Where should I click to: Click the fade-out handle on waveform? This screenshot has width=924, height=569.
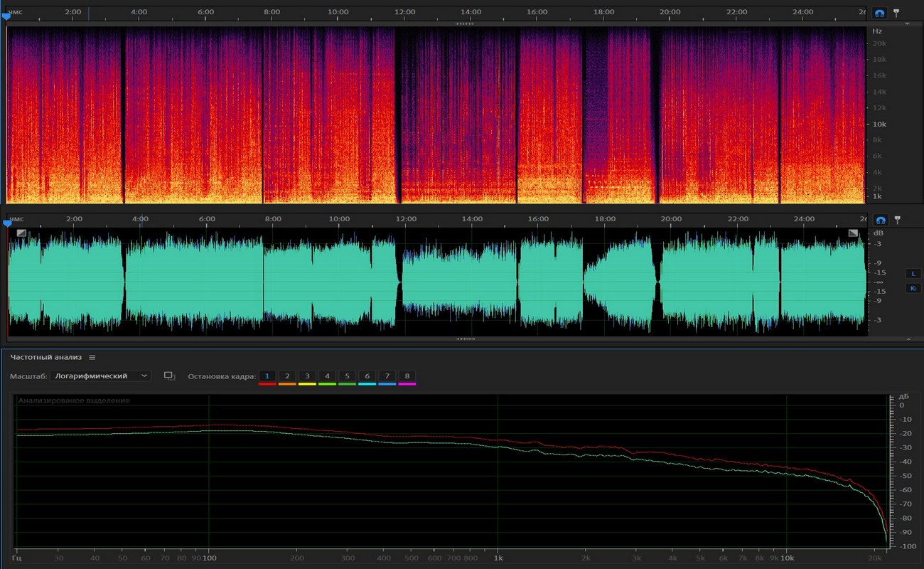coord(853,233)
